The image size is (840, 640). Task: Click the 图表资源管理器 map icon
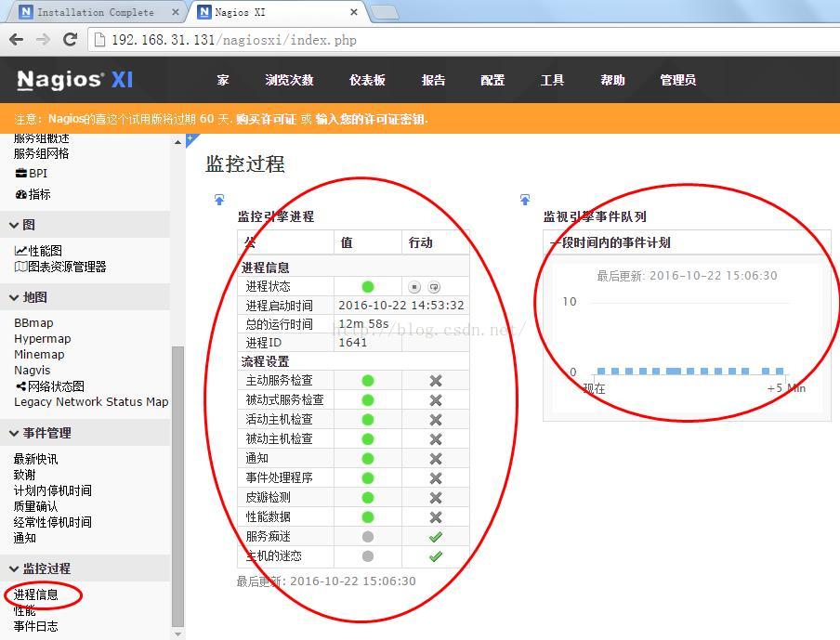pyautogui.click(x=20, y=267)
